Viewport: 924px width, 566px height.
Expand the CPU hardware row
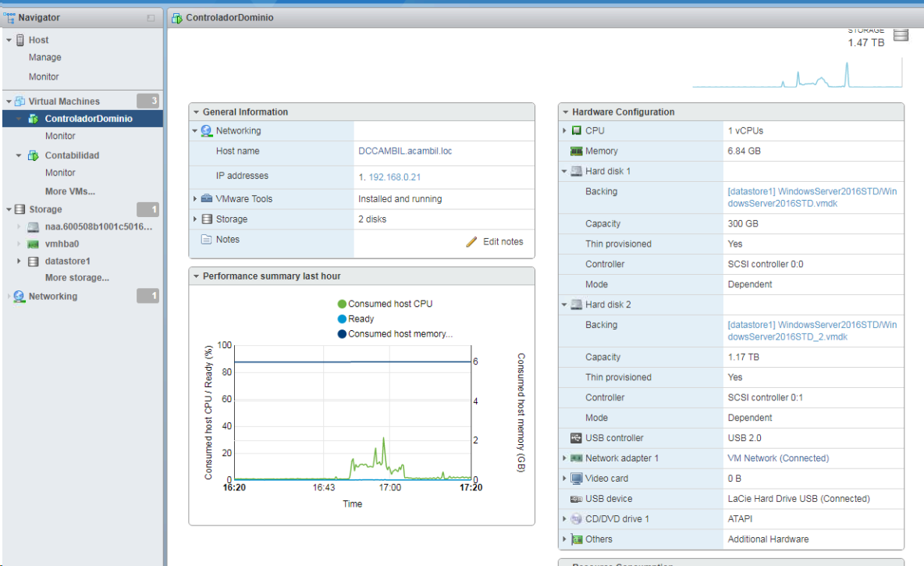564,131
